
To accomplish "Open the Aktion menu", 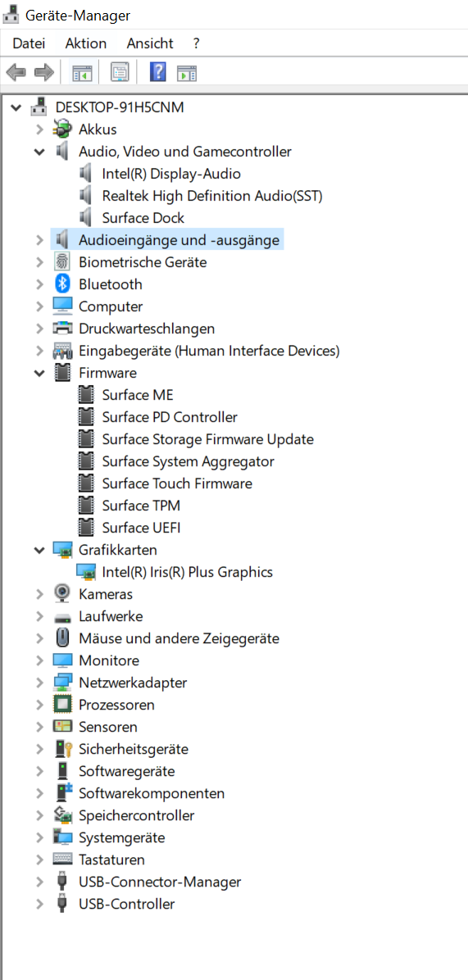I will 85,43.
